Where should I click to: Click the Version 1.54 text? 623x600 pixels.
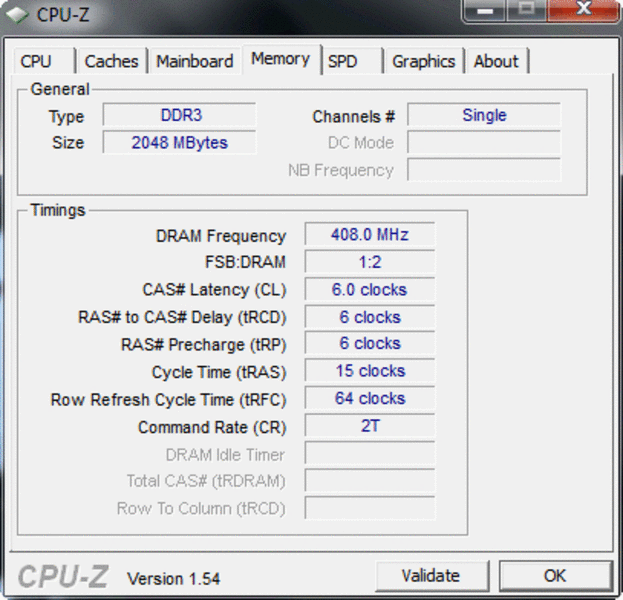click(x=173, y=579)
